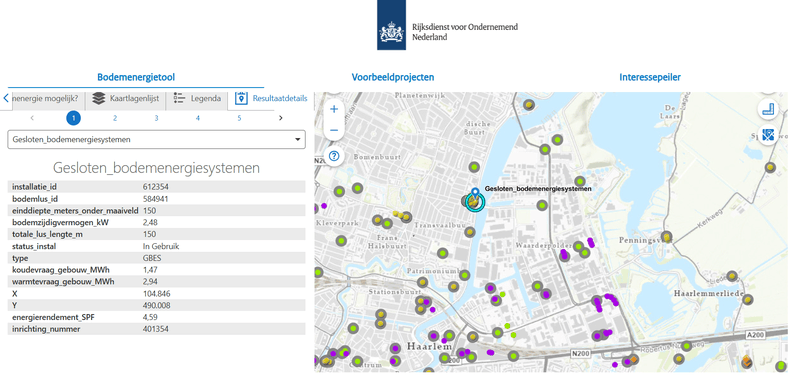Click the warmtevraag_gebouw_MWh value 2,94
Viewport: 800px width, 380px height.
pos(151,282)
